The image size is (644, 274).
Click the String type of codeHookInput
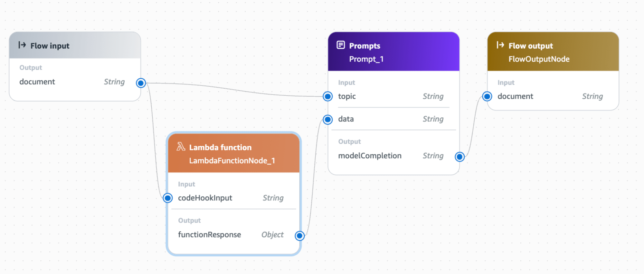[273, 198]
